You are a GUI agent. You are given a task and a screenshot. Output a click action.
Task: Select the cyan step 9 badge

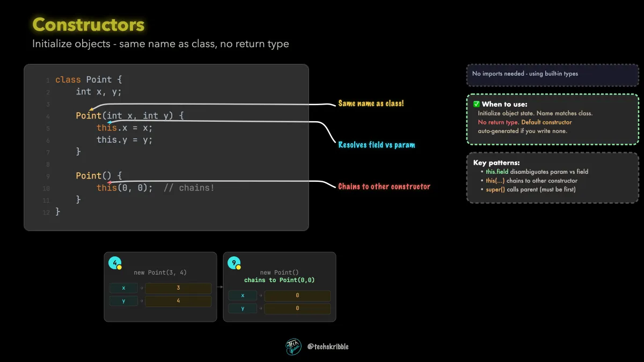233,263
